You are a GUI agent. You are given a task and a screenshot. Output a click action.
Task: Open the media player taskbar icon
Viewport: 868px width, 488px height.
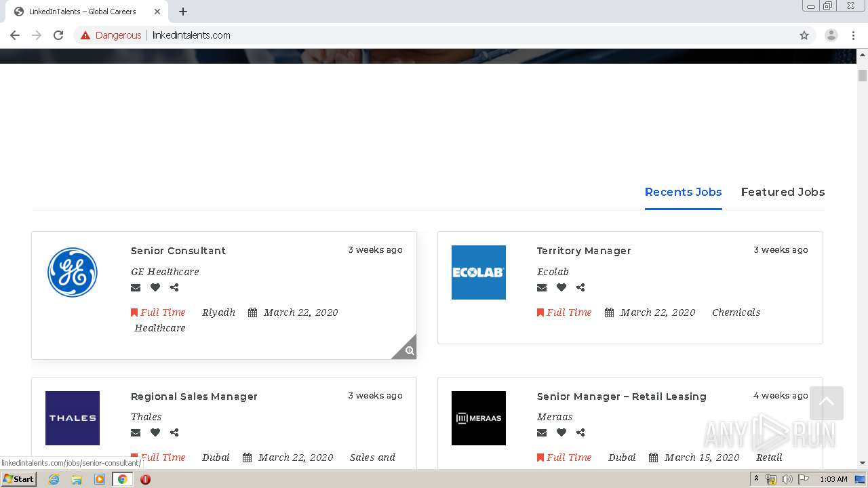point(100,479)
